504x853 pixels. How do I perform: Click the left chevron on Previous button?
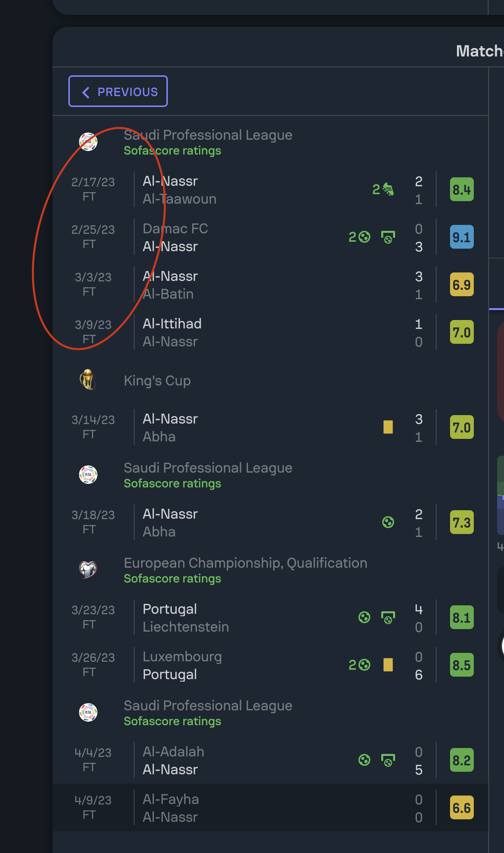tap(87, 91)
